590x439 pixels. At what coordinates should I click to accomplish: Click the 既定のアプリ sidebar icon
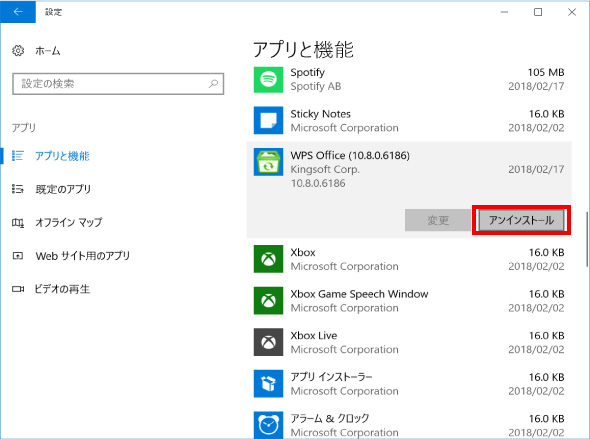18,189
